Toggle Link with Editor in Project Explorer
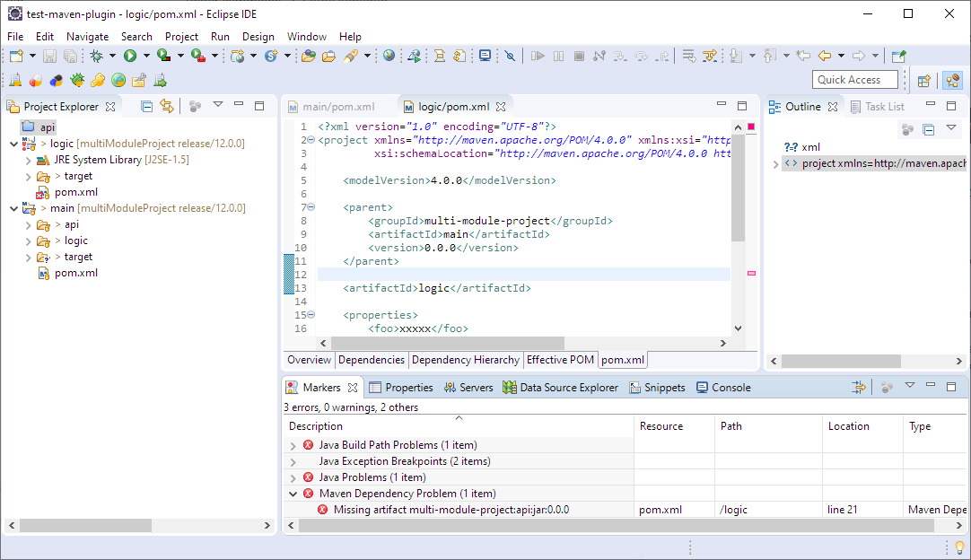Viewport: 971px width, 560px height. (167, 107)
